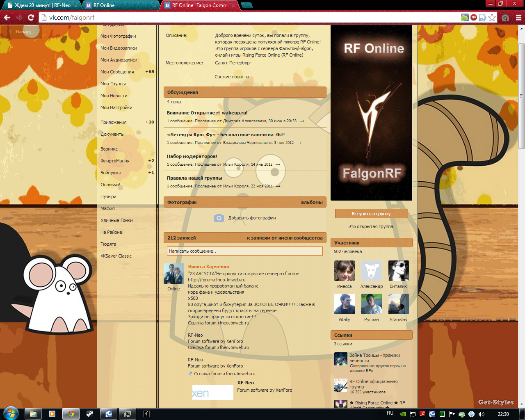
Task: Select the 'RF Online Falgon Comm' tab
Action: [199, 5]
